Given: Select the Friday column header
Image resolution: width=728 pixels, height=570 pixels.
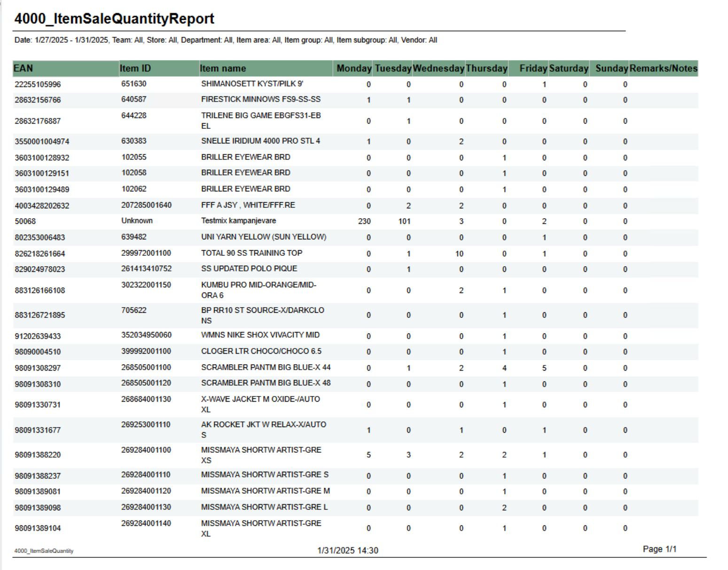Looking at the screenshot, I should 533,69.
